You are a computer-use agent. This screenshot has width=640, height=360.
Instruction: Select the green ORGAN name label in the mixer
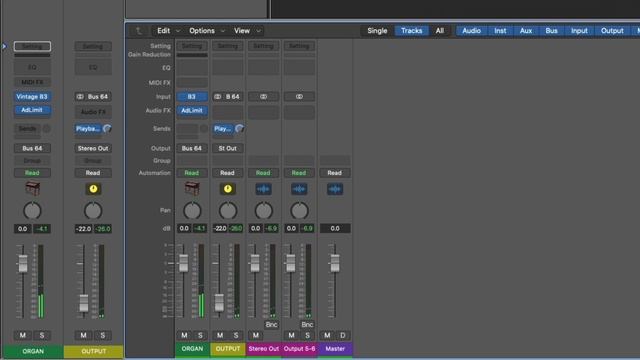[x=192, y=349]
